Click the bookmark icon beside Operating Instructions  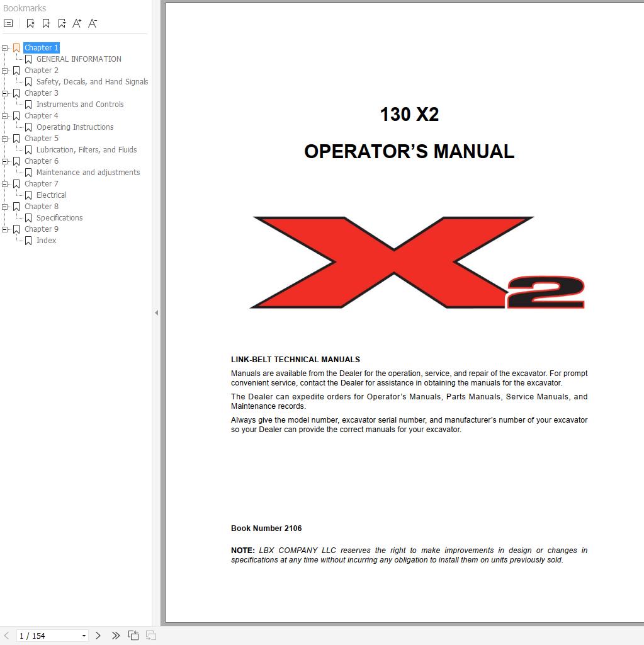[28, 127]
